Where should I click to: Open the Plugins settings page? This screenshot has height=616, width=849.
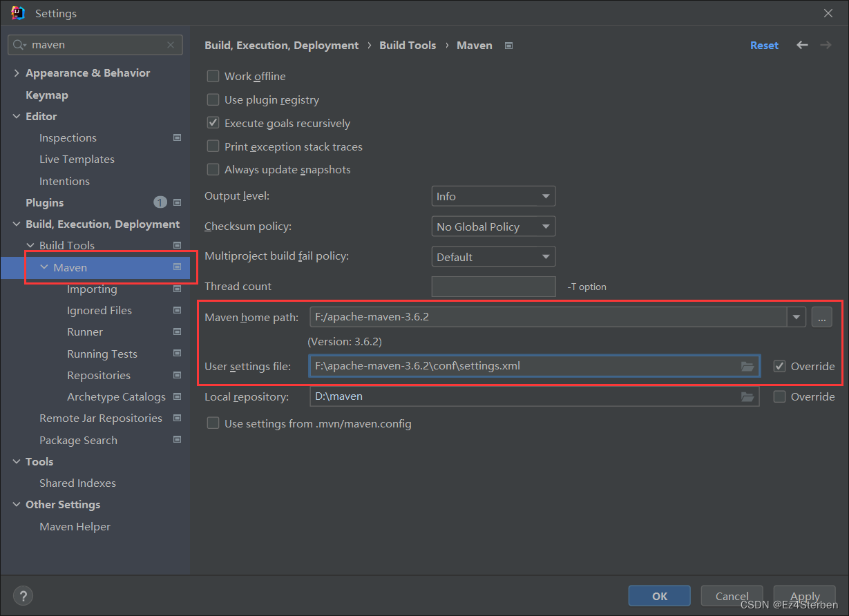[x=45, y=202]
